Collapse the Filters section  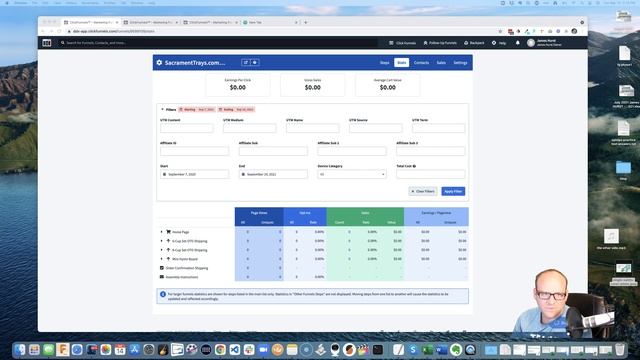[168, 109]
